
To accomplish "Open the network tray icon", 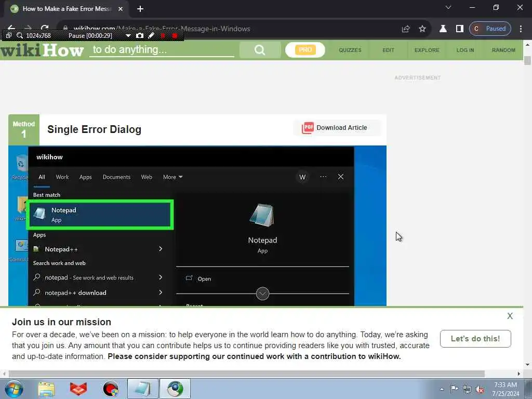I will point(467,389).
